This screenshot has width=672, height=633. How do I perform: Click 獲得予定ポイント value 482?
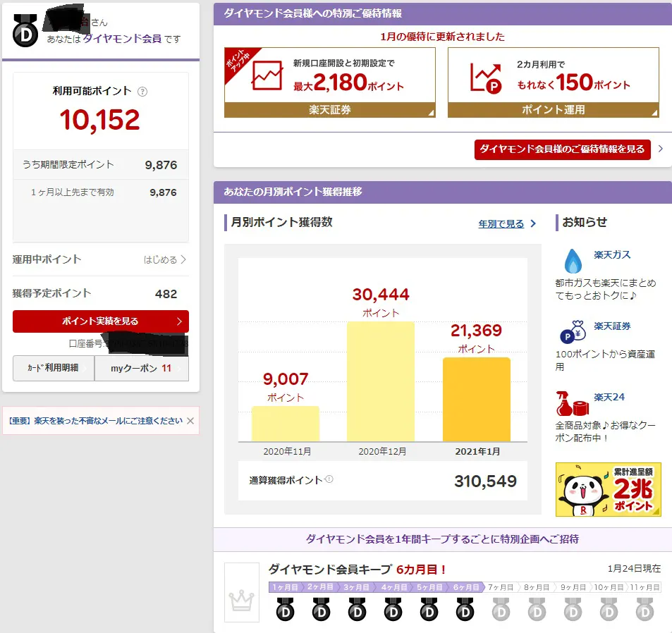pos(166,294)
